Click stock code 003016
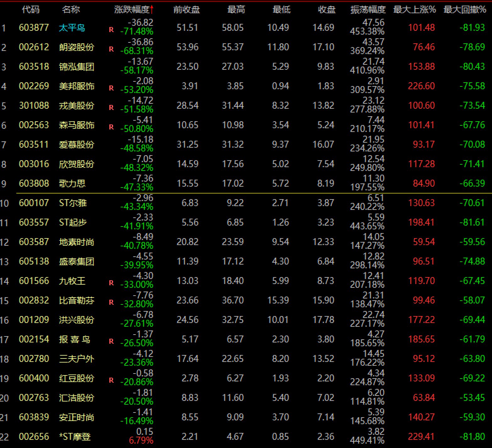The width and height of the screenshot is (492, 448). click(x=34, y=164)
